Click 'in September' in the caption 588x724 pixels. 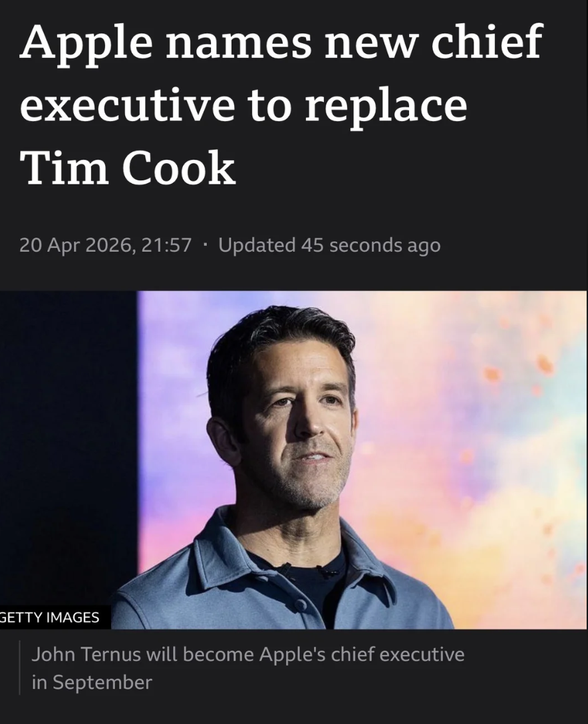(x=91, y=682)
